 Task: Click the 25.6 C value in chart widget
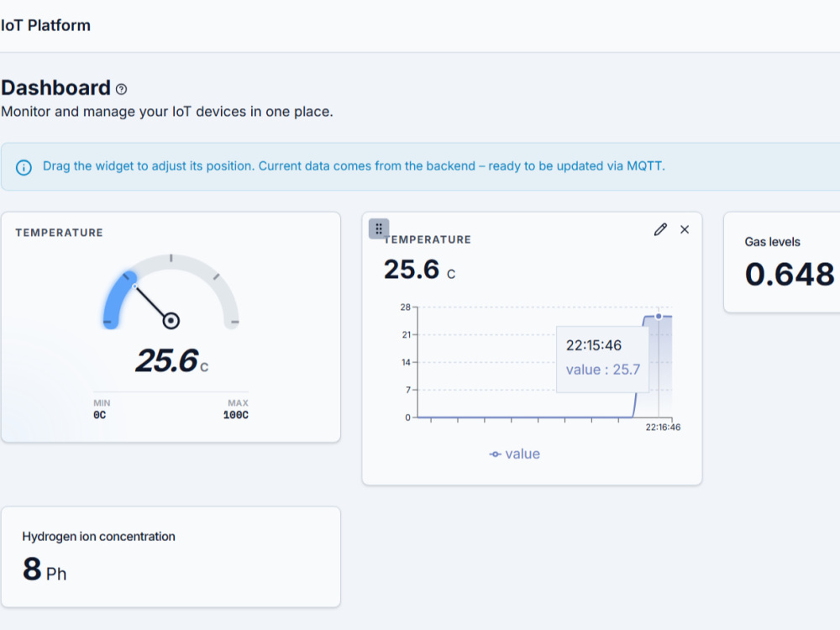pos(419,270)
